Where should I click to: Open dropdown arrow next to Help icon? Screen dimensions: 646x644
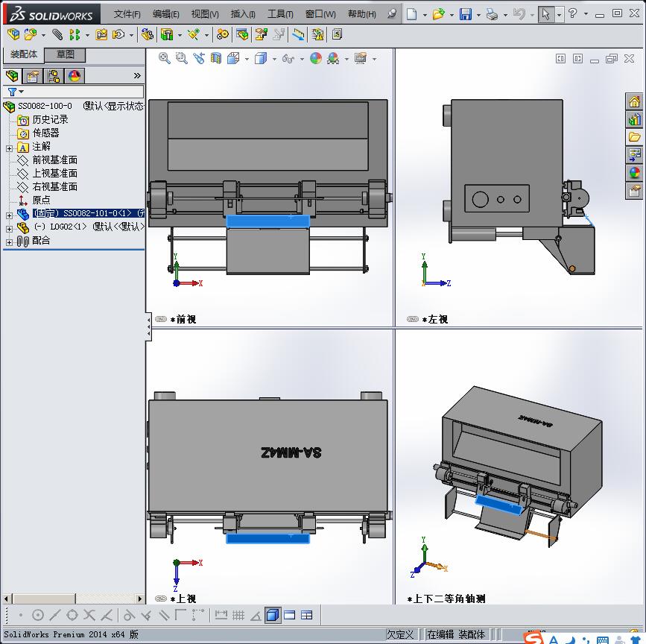[586, 14]
